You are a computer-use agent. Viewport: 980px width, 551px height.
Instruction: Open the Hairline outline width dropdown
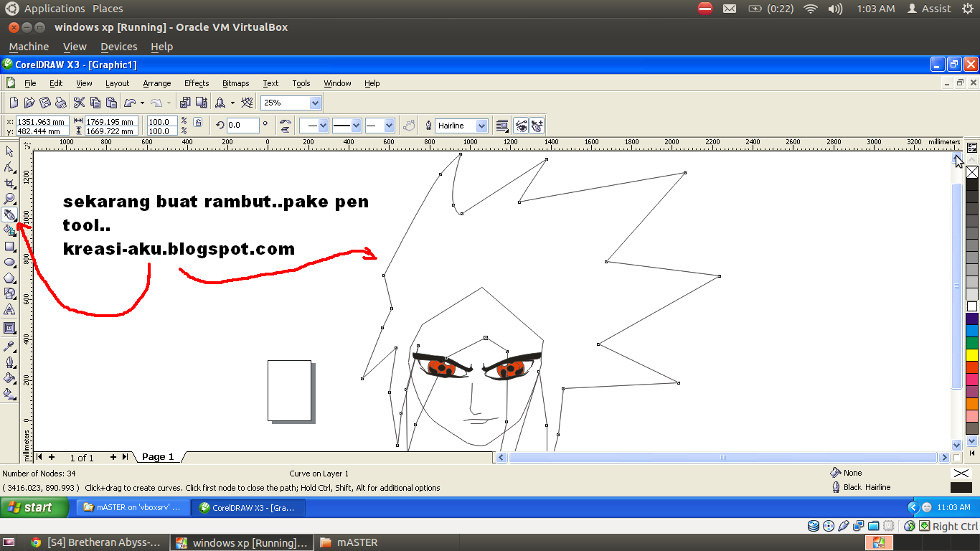pyautogui.click(x=482, y=126)
